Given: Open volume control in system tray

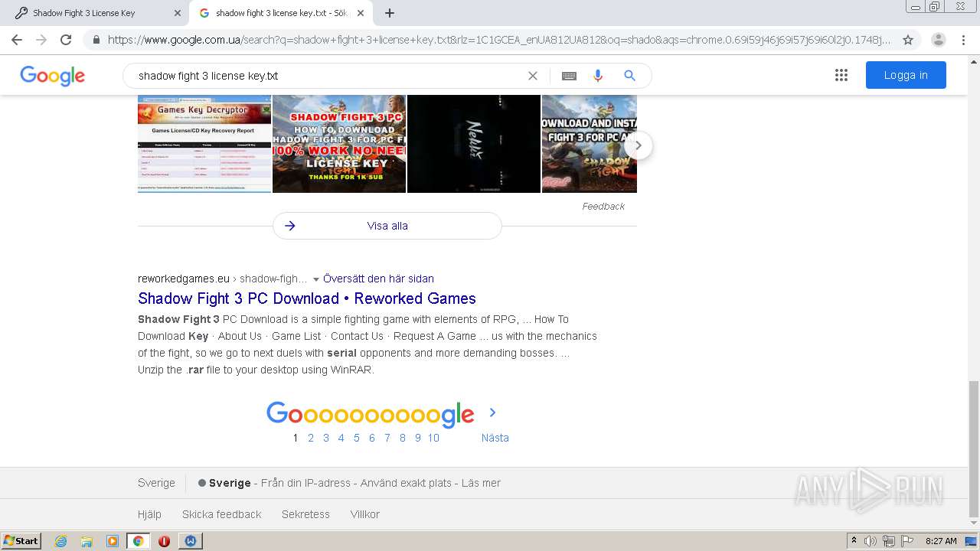Looking at the screenshot, I should (x=871, y=541).
